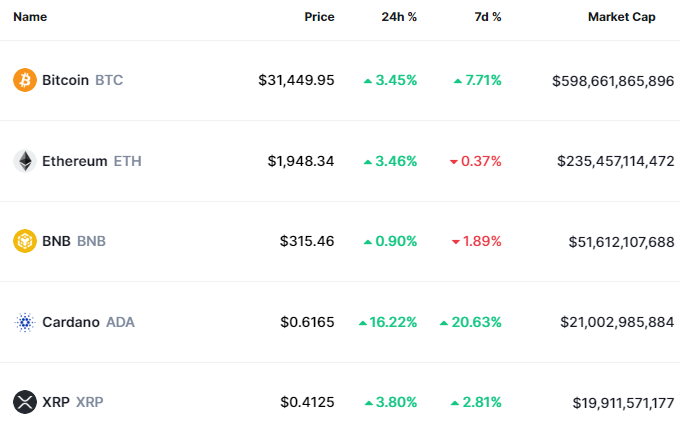Screen dimensions: 680x437
Task: Click the black XRP logo icon
Action: [24, 402]
